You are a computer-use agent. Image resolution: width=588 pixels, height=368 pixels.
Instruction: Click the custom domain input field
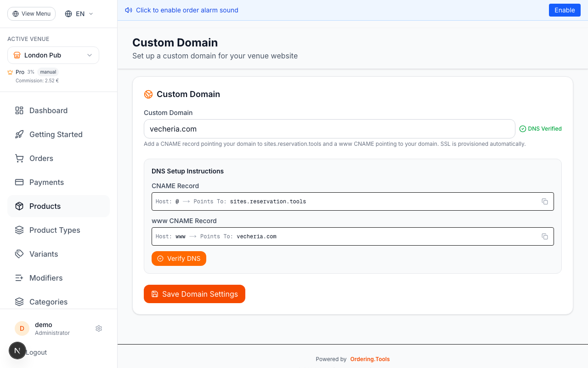coord(329,129)
